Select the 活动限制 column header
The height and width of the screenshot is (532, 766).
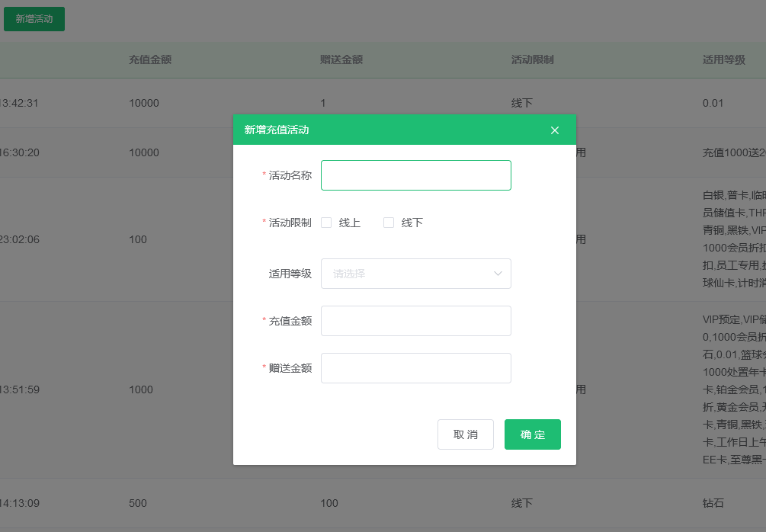click(534, 59)
